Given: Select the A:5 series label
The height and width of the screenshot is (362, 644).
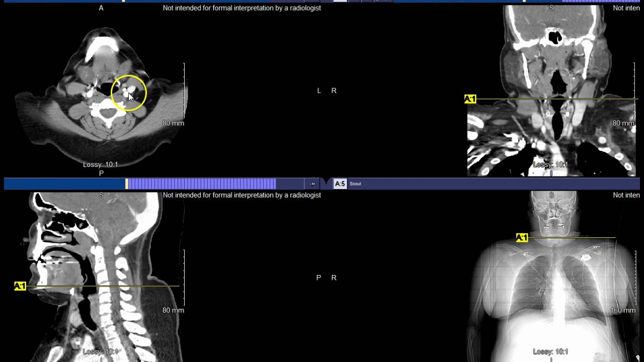Looking at the screenshot, I should [x=340, y=184].
